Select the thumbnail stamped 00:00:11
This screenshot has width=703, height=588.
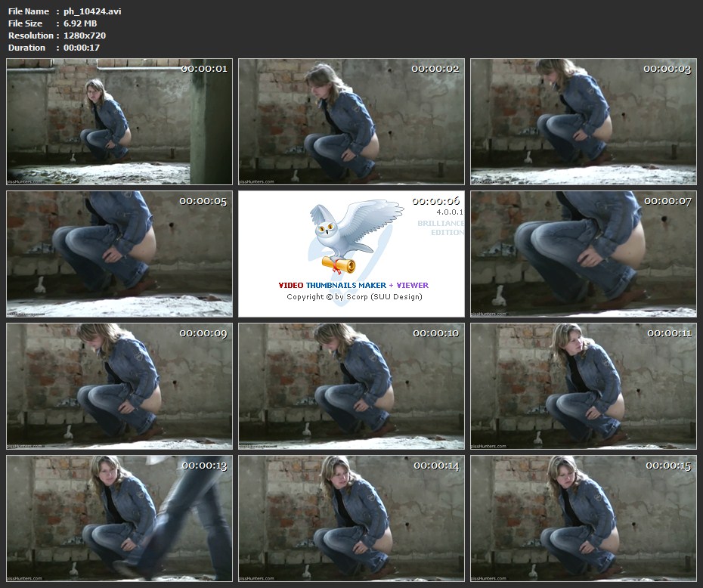(583, 385)
